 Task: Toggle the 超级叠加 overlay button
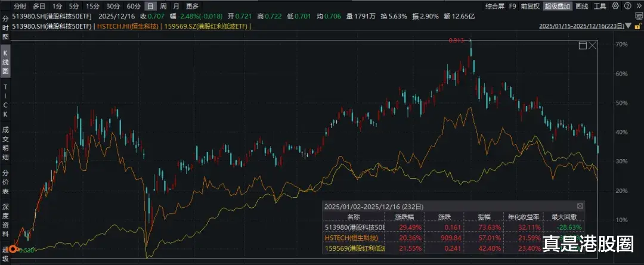point(558,6)
